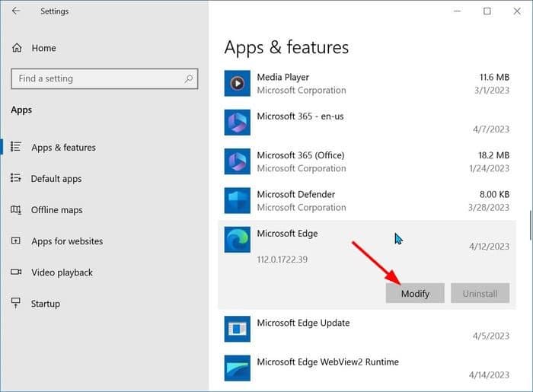The width and height of the screenshot is (533, 392).
Task: Select the Offline maps icon
Action: click(16, 209)
